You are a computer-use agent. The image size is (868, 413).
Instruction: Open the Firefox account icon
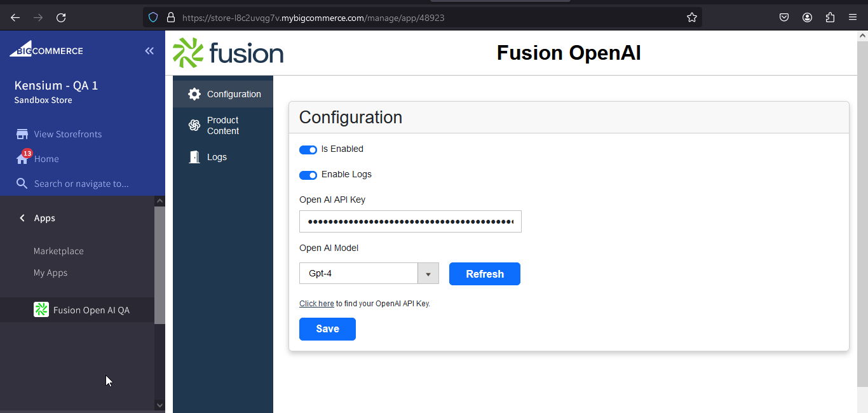[x=807, y=18]
